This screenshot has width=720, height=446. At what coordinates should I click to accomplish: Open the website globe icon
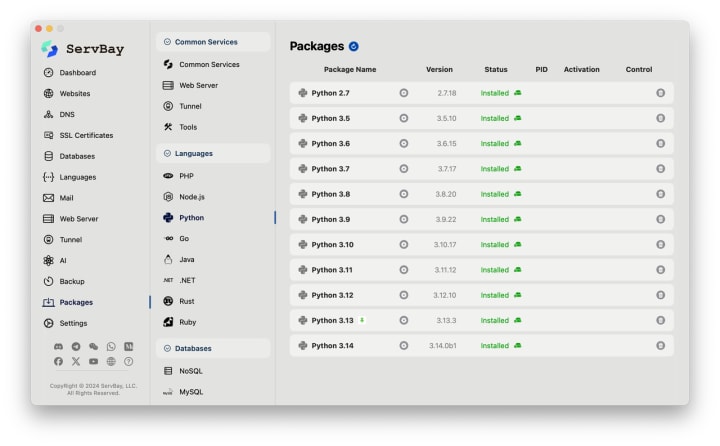[x=111, y=361]
